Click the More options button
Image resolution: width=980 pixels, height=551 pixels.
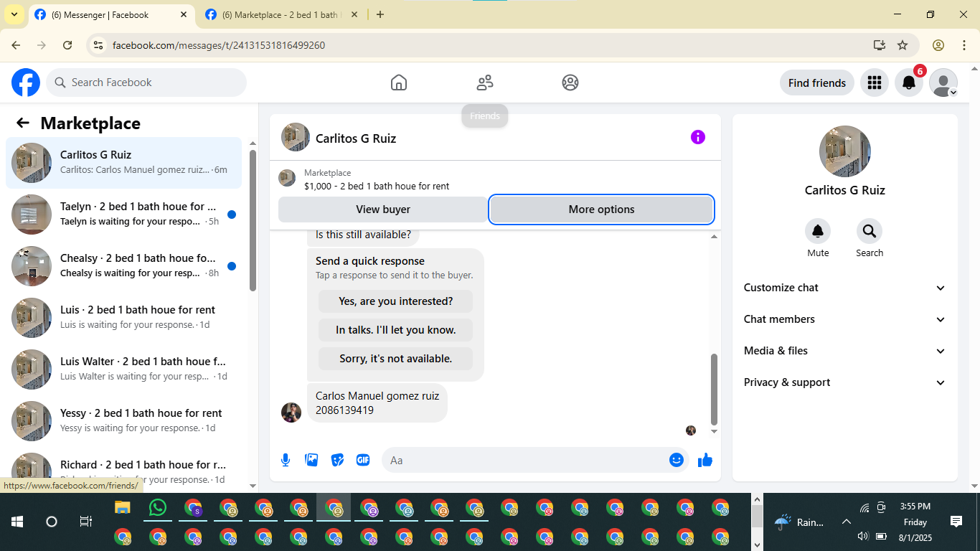click(x=601, y=209)
